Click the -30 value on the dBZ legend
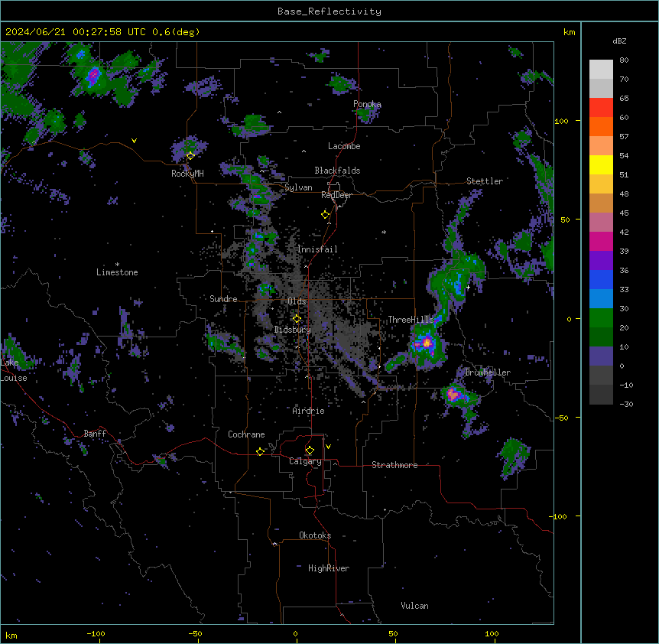The image size is (659, 644). pos(626,405)
